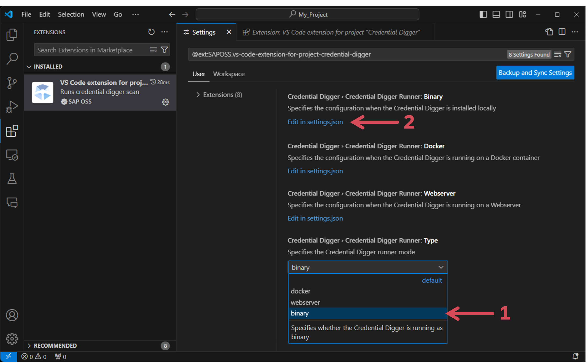This screenshot has height=364, width=588.
Task: Split the editor to the right
Action: pyautogui.click(x=562, y=32)
